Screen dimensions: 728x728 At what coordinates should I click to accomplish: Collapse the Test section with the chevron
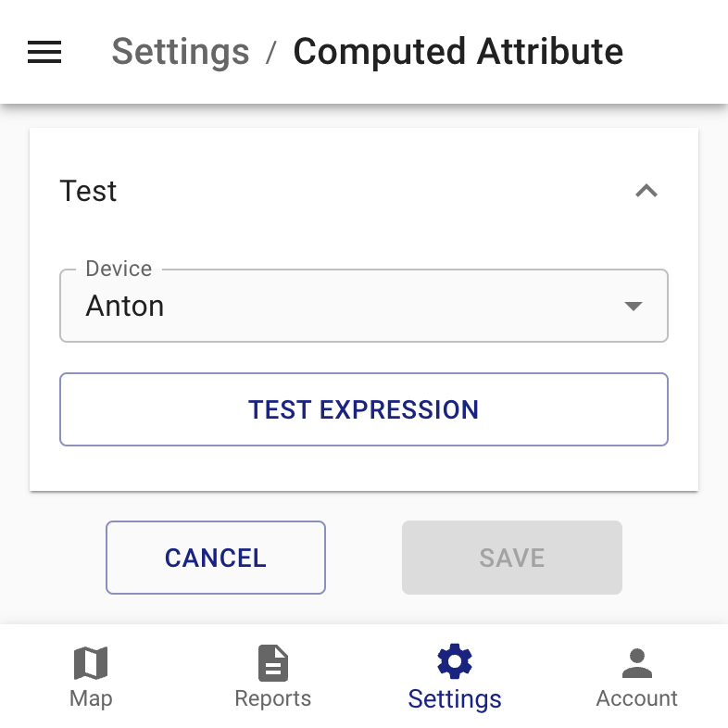[x=646, y=191]
